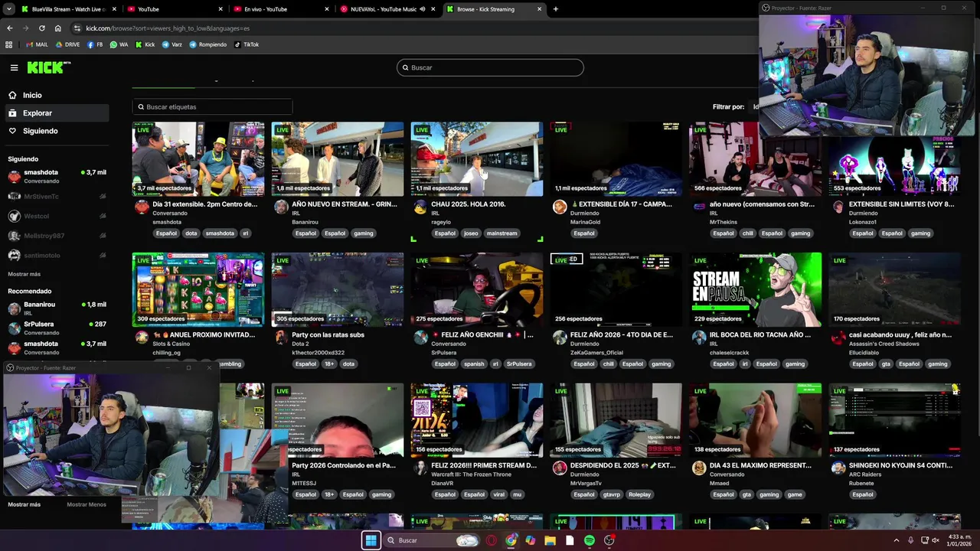This screenshot has width=980, height=551.
Task: Open the CHAU 2025. HOLA 2016 stream title
Action: click(469, 204)
